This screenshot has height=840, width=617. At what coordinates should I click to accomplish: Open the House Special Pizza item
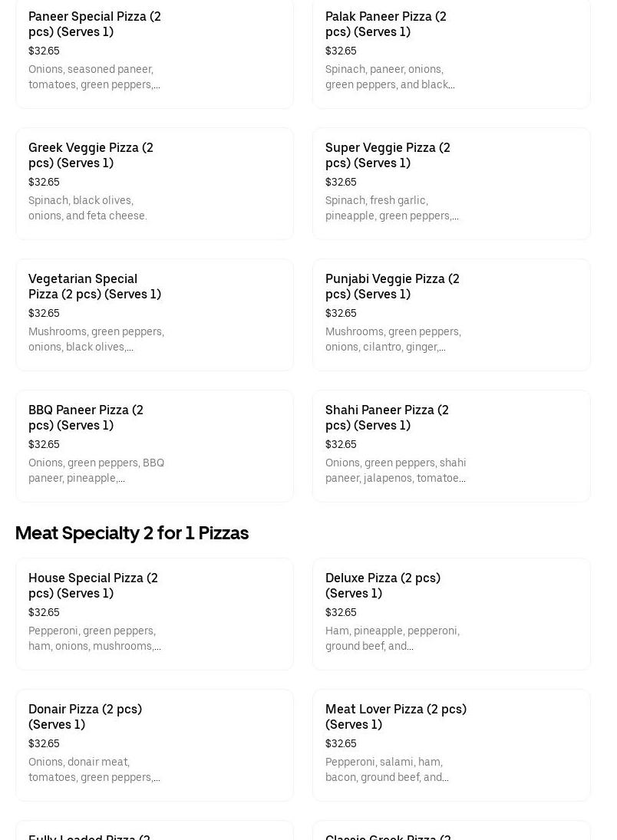pyautogui.click(x=154, y=614)
